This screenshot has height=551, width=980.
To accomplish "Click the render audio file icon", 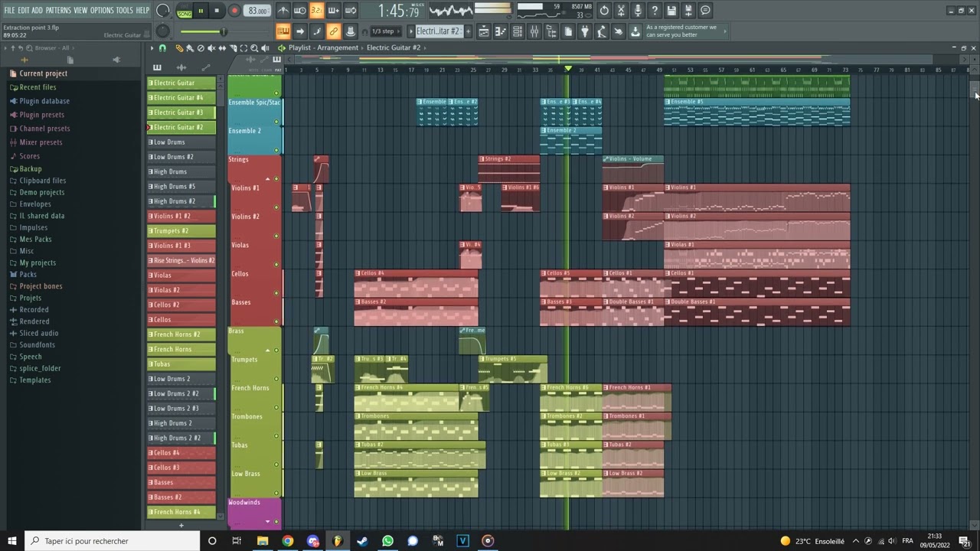I will [688, 11].
